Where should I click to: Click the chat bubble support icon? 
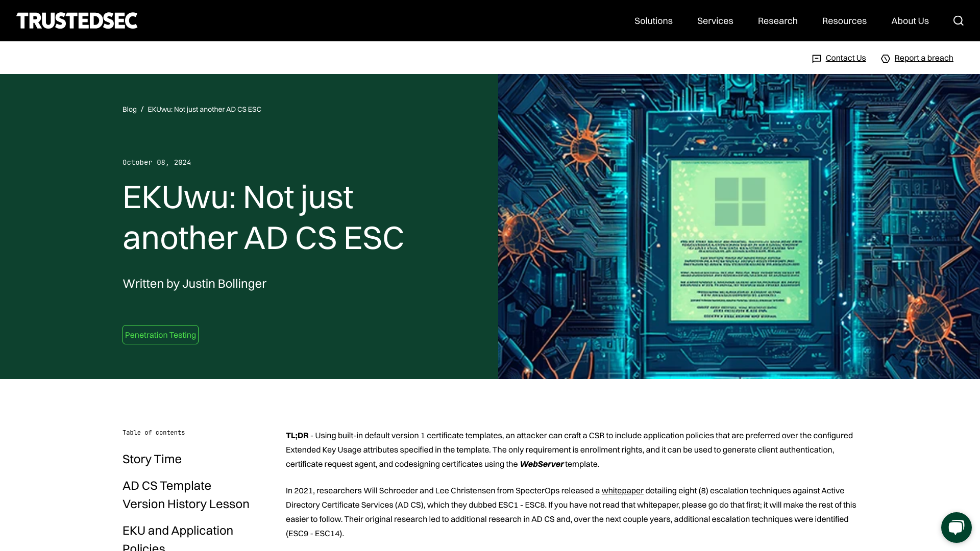(x=956, y=527)
